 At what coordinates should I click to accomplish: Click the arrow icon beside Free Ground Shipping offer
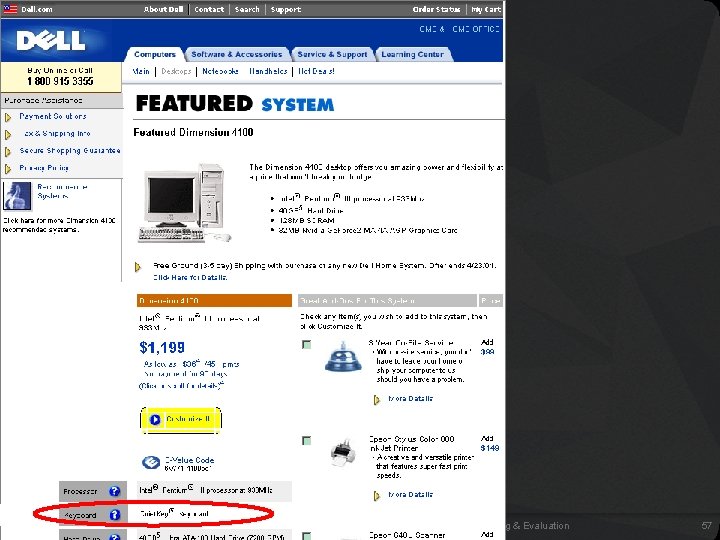(x=138, y=267)
